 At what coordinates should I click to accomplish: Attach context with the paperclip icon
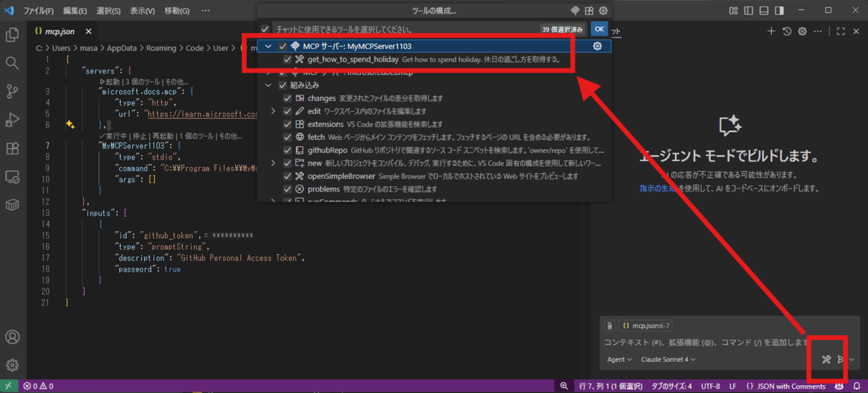610,326
